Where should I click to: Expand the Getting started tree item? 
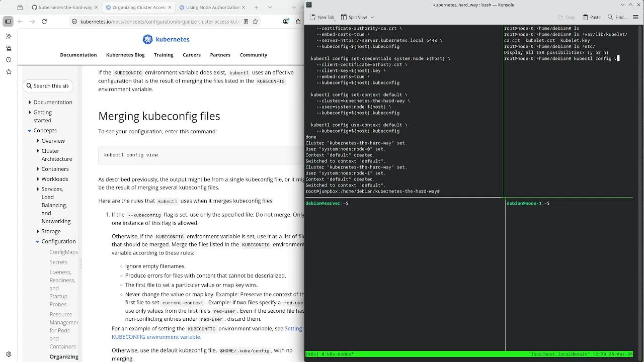[30, 112]
